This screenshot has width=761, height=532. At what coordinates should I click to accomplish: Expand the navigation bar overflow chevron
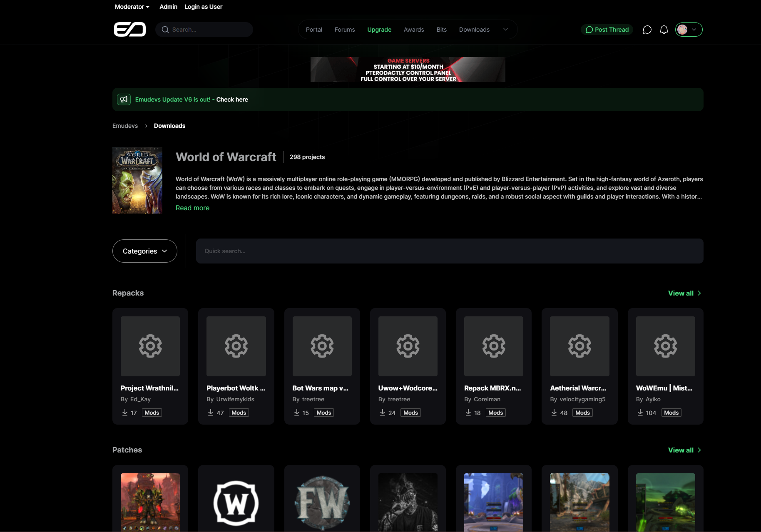506,30
